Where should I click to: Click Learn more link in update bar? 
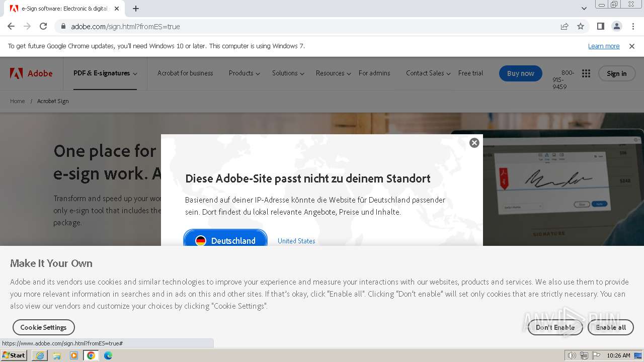[x=604, y=46]
